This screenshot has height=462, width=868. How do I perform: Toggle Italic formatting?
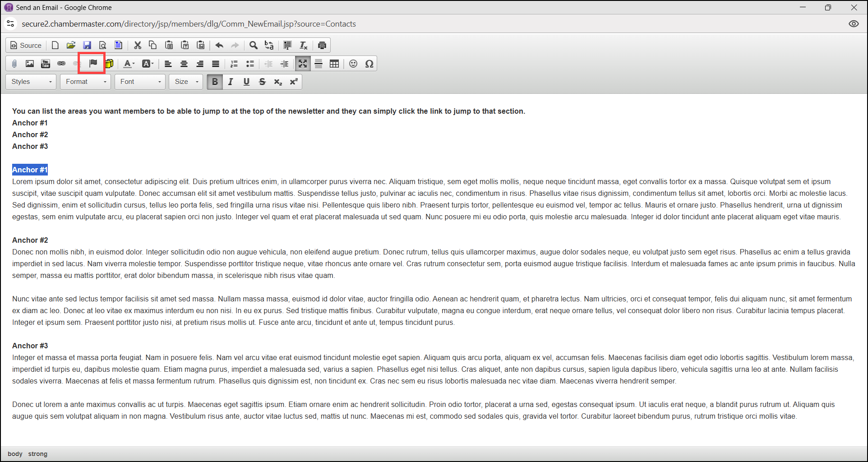point(231,82)
